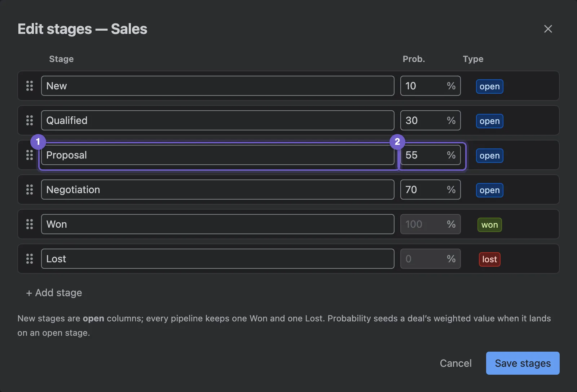Click the drag handle for the Qualified stage
Image resolution: width=577 pixels, height=392 pixels.
pyautogui.click(x=30, y=120)
